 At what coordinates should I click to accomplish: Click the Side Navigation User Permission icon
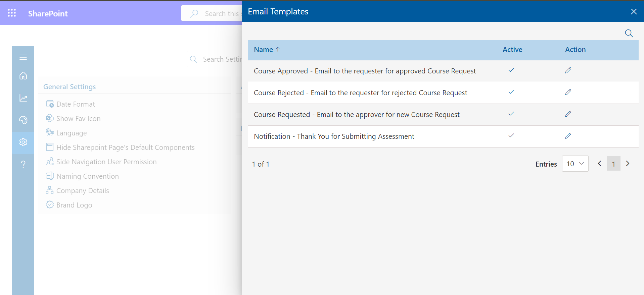pyautogui.click(x=50, y=162)
